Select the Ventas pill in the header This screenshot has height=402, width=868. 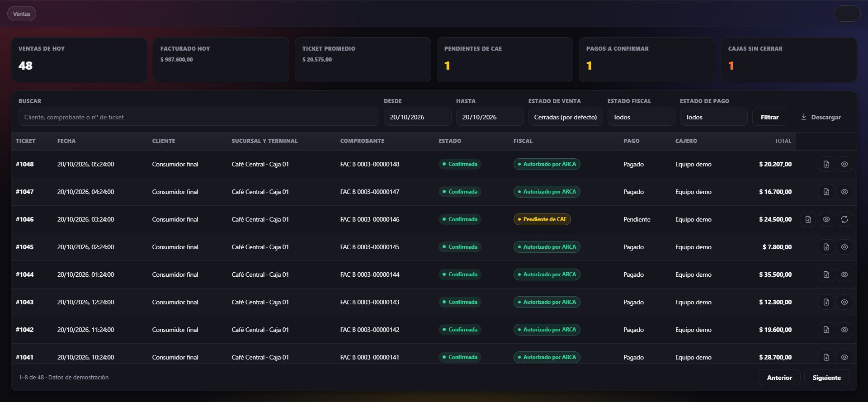[22, 14]
